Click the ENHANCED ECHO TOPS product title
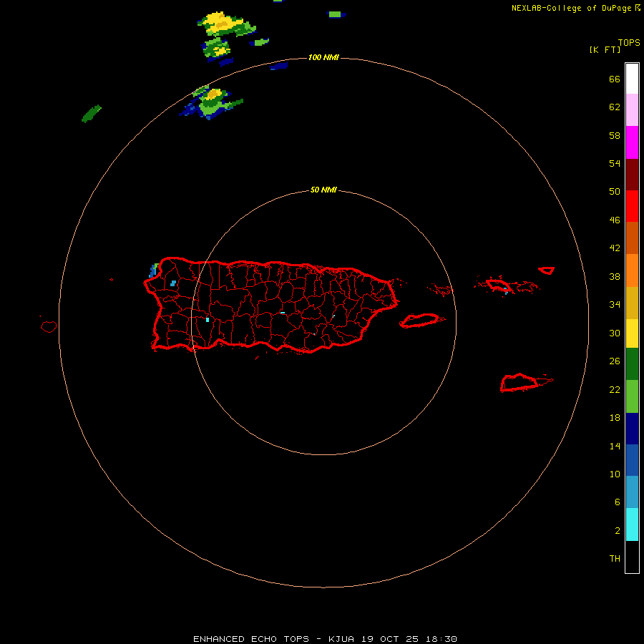 coord(251,639)
